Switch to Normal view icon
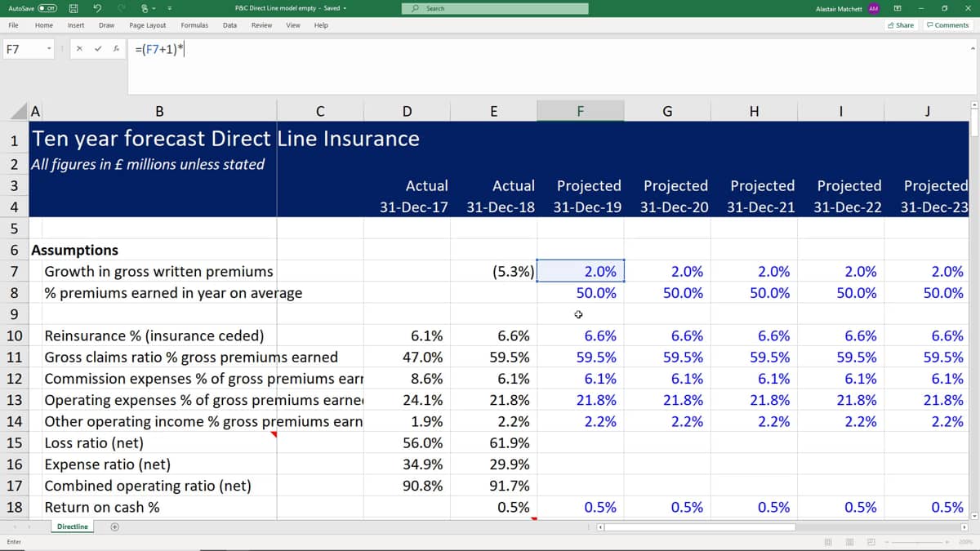 click(x=828, y=542)
